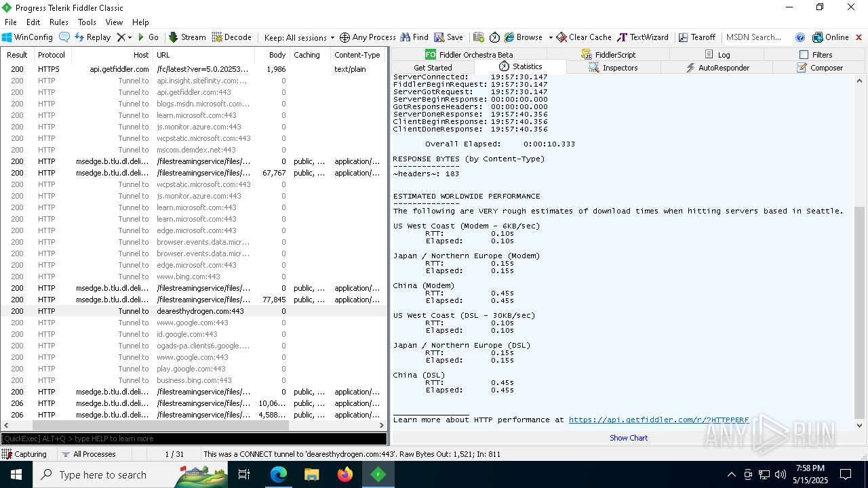Screen dimensions: 868x488
Task: Select session with body size 67,767
Action: point(193,173)
